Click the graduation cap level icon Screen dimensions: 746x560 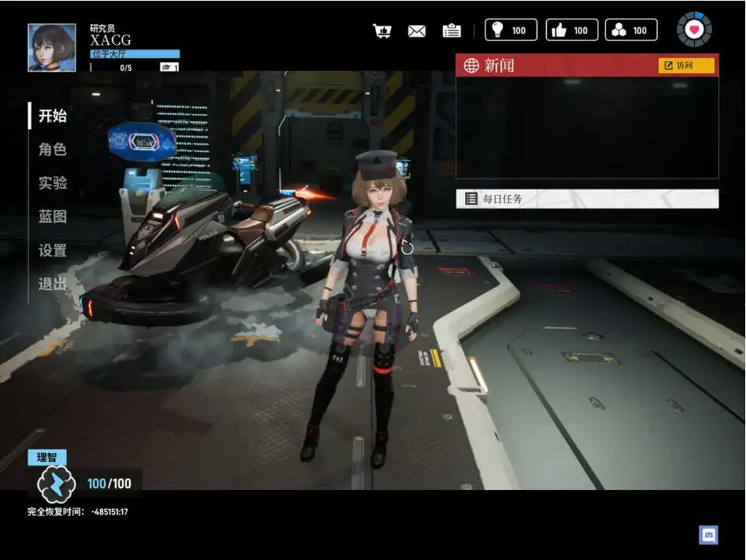[169, 68]
